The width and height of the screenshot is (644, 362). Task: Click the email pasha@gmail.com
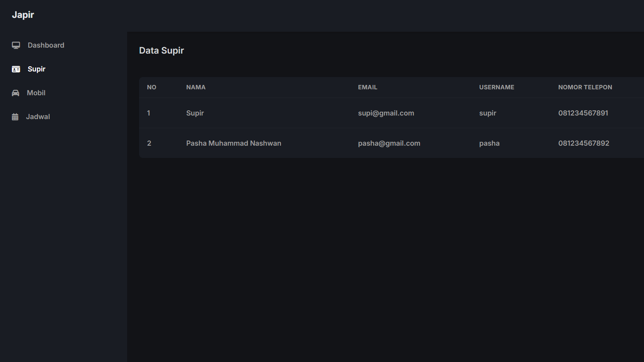click(389, 143)
